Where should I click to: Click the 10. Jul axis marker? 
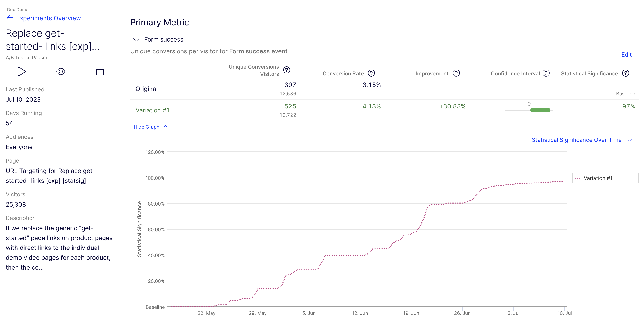point(564,313)
